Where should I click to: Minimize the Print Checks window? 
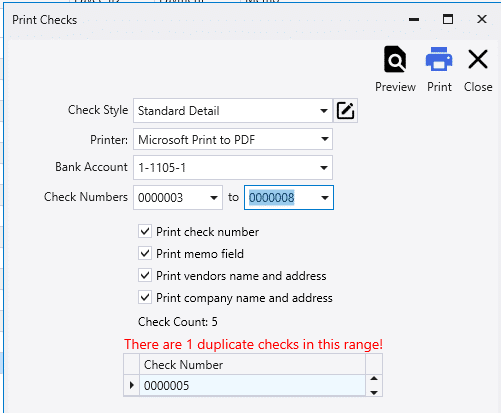414,19
